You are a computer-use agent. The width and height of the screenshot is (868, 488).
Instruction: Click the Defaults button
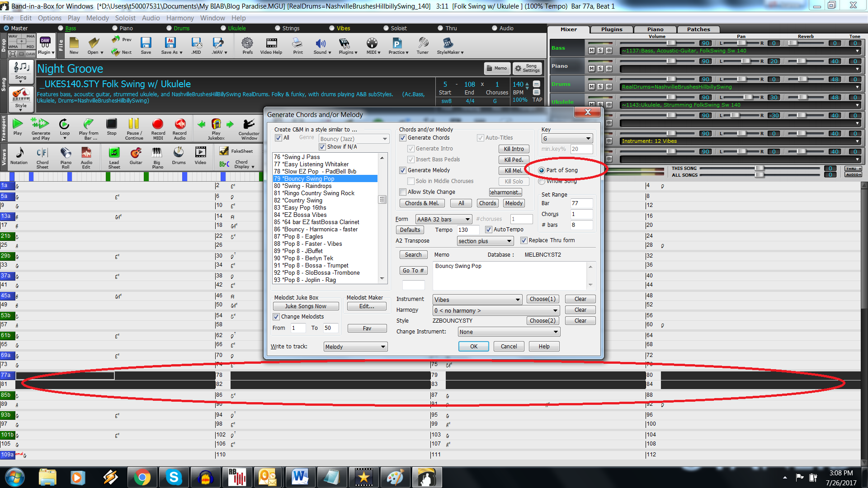410,230
